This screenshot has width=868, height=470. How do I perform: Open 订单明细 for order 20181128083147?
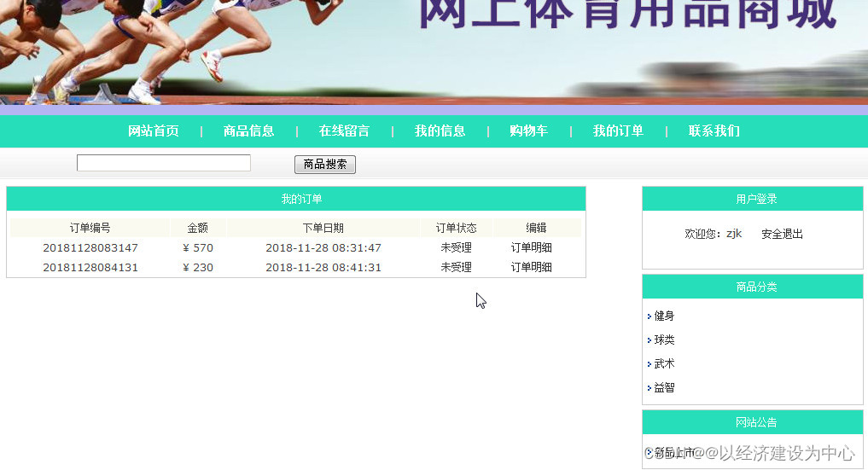[x=531, y=247]
